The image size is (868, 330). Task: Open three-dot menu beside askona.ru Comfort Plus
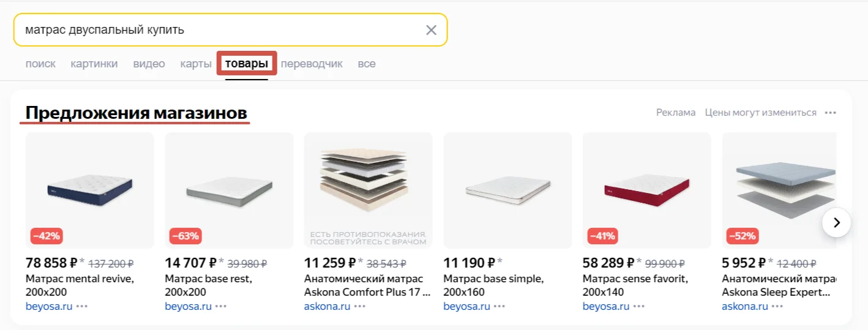click(360, 306)
